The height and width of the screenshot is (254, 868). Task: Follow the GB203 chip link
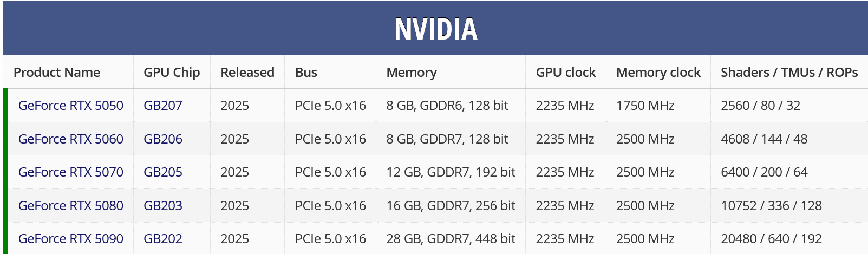tap(162, 206)
